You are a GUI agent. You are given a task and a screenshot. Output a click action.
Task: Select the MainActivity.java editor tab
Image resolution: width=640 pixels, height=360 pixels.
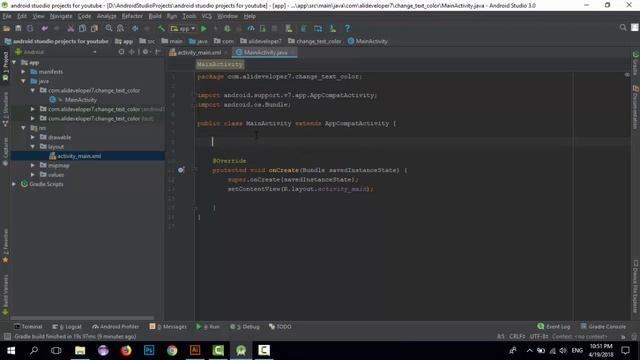pos(265,52)
